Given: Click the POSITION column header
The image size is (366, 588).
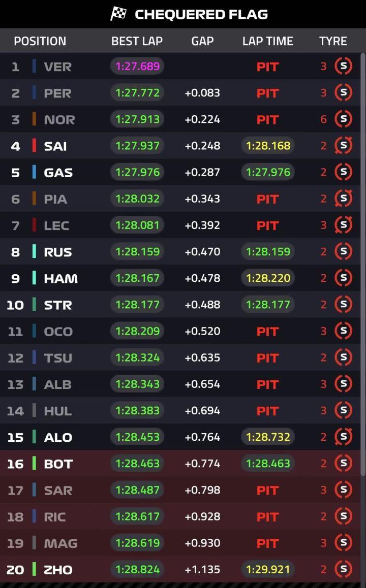Looking at the screenshot, I should [40, 41].
